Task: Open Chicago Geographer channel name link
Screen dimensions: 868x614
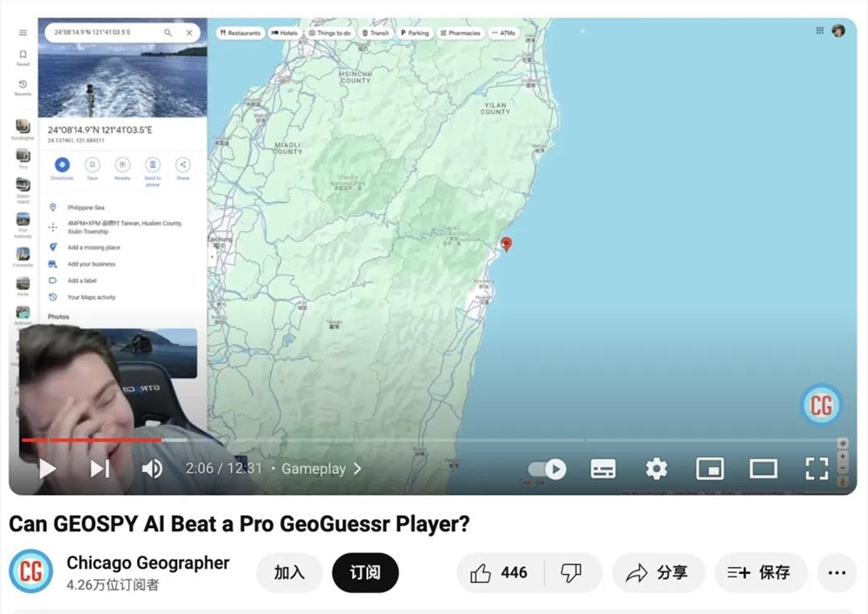Action: coord(148,563)
